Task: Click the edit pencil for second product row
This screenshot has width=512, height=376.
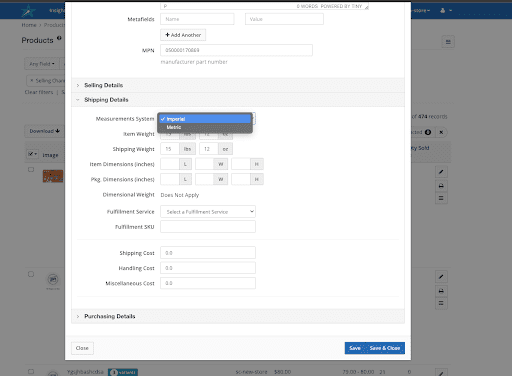Action: click(x=441, y=276)
